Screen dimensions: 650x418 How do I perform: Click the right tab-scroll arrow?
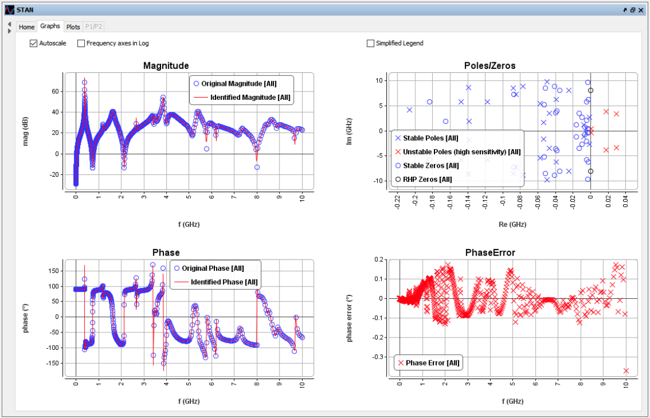tap(10, 31)
